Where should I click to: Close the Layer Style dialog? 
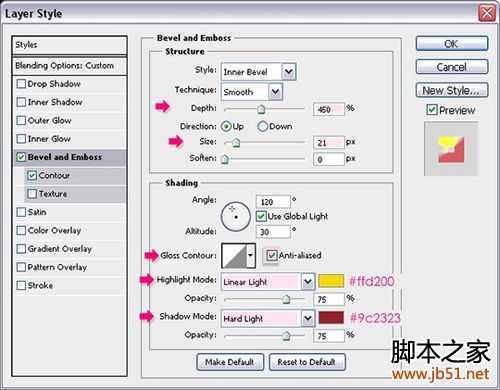coord(487,14)
